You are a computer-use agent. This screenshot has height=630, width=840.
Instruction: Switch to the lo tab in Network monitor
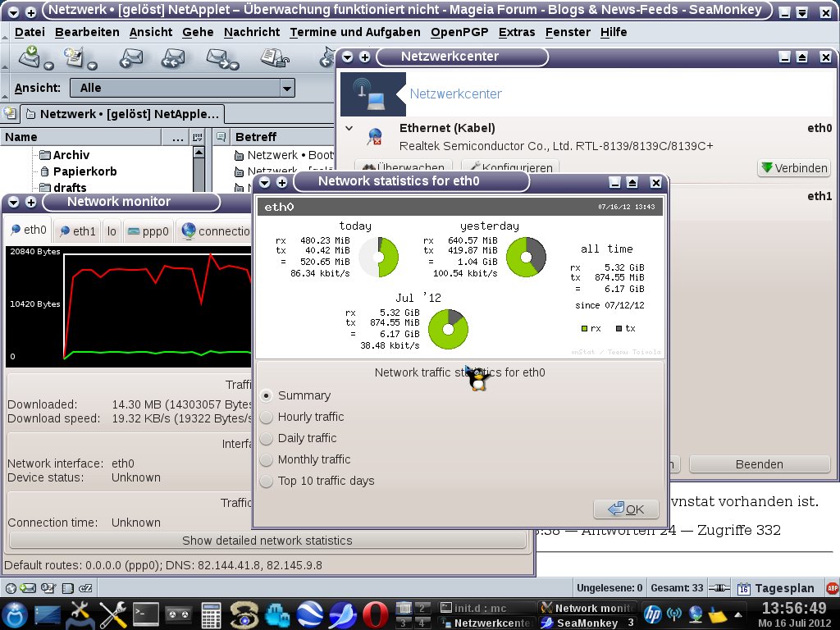(112, 231)
